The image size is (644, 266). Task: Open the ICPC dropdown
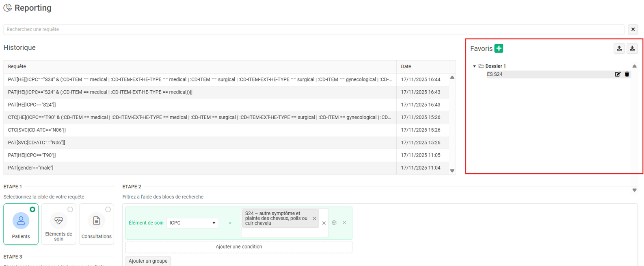click(192, 223)
